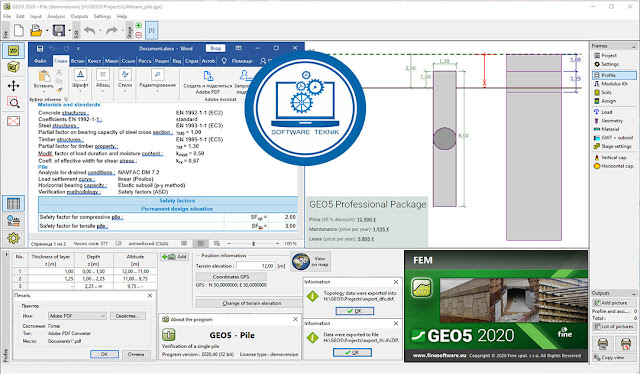Select the GWT + subsoil frame
Image resolution: width=640 pixels, height=374 pixels.
pos(614,138)
